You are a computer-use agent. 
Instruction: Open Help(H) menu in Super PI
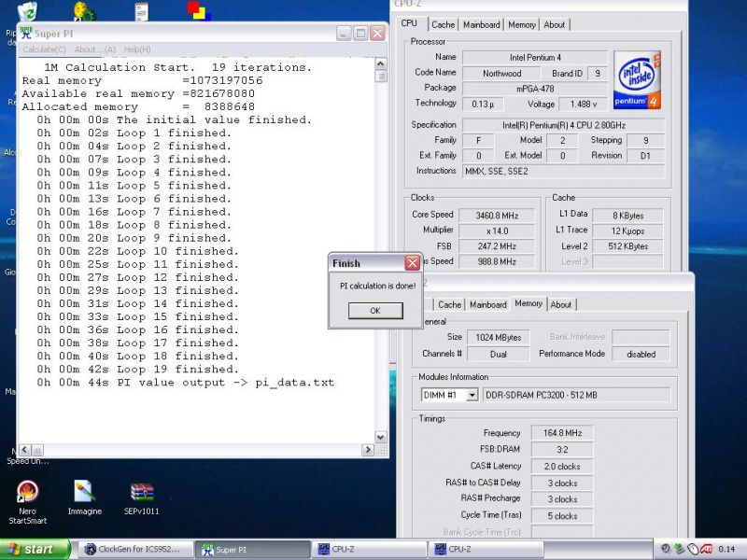coord(137,49)
